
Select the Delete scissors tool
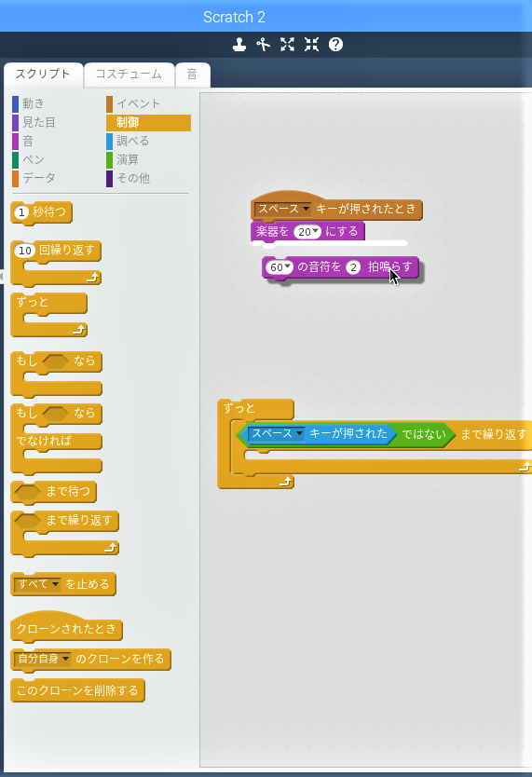tap(263, 45)
